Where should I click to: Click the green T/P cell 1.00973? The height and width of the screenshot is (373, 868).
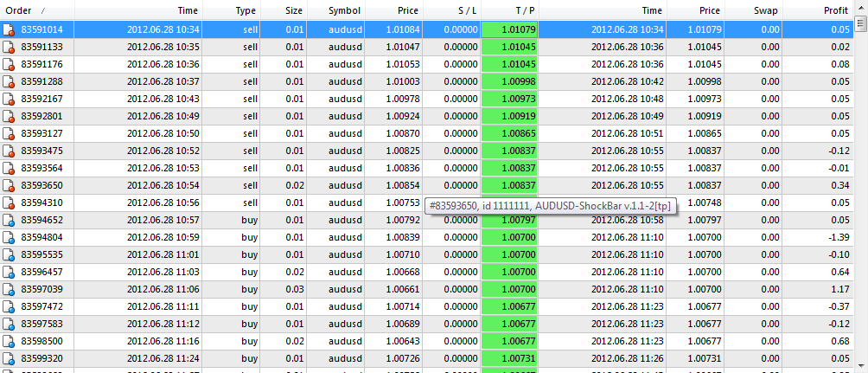510,100
